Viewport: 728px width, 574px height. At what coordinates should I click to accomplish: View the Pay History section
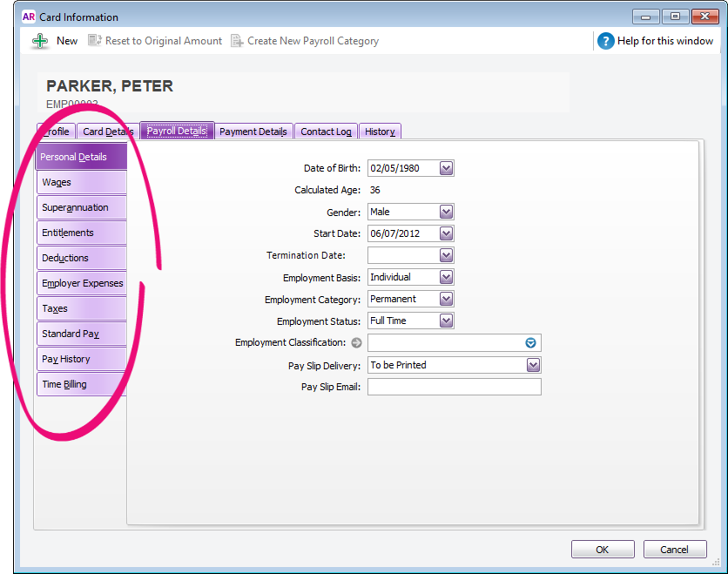[x=82, y=359]
